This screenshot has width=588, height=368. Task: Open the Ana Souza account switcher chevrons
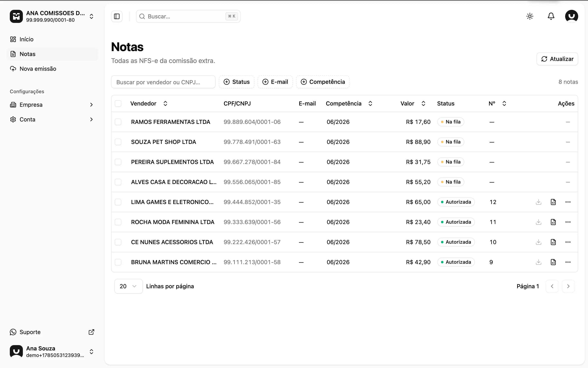(91, 351)
